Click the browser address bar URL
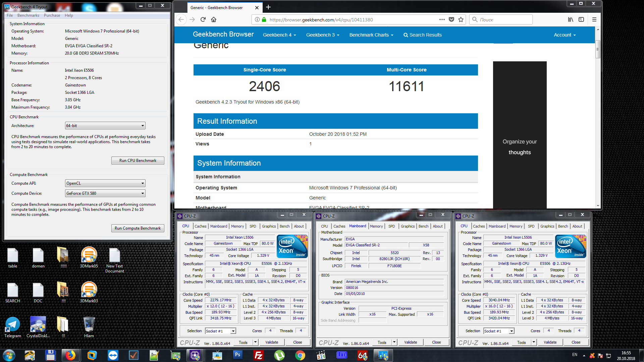This screenshot has width=644, height=362. [x=321, y=20]
